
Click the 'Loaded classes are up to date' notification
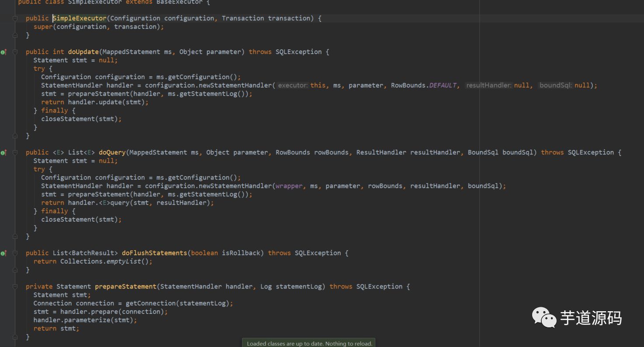pos(309,343)
